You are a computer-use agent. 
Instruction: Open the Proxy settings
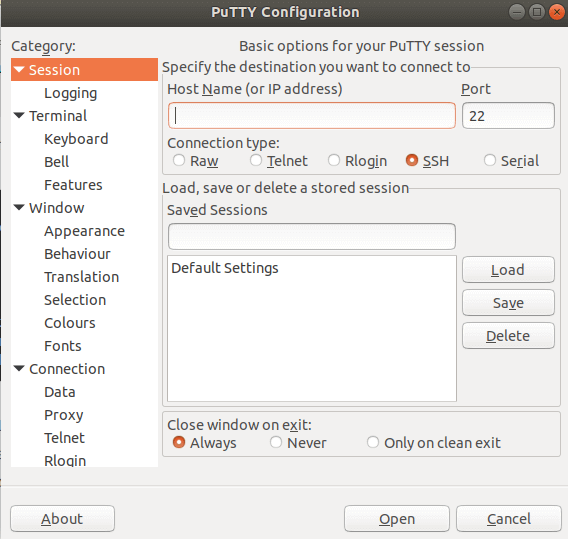click(64, 415)
